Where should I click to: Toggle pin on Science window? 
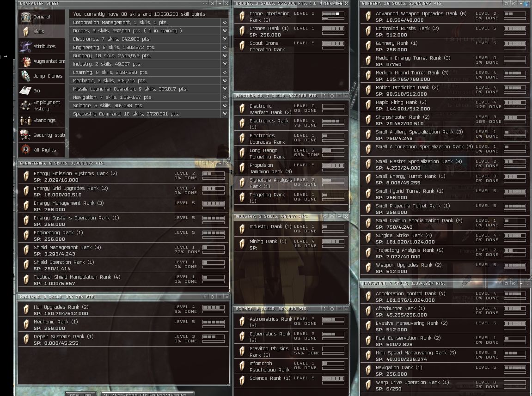pyautogui.click(x=332, y=309)
